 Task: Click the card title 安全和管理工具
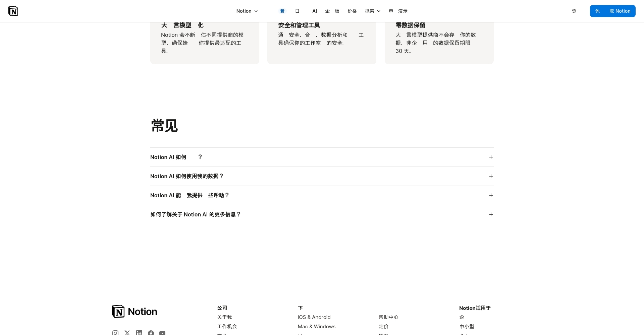tap(299, 25)
